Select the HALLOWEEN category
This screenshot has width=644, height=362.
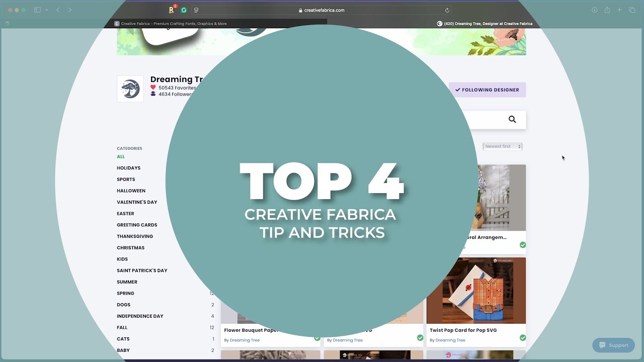tap(131, 191)
